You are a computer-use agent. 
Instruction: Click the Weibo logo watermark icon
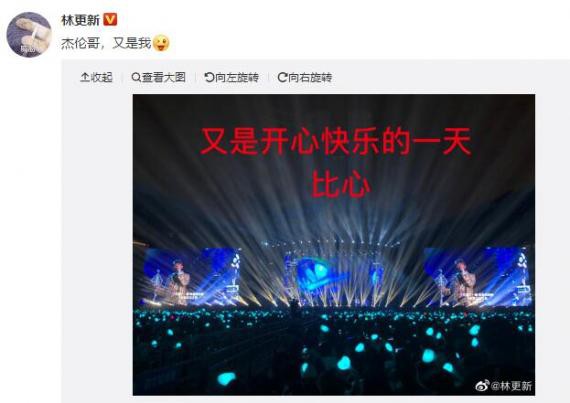coord(483,386)
